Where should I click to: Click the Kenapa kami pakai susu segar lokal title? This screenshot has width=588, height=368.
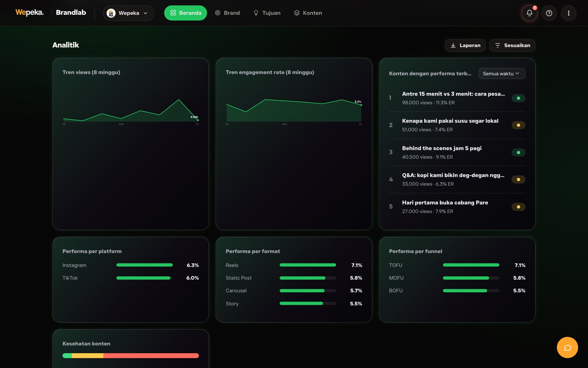[x=450, y=121]
